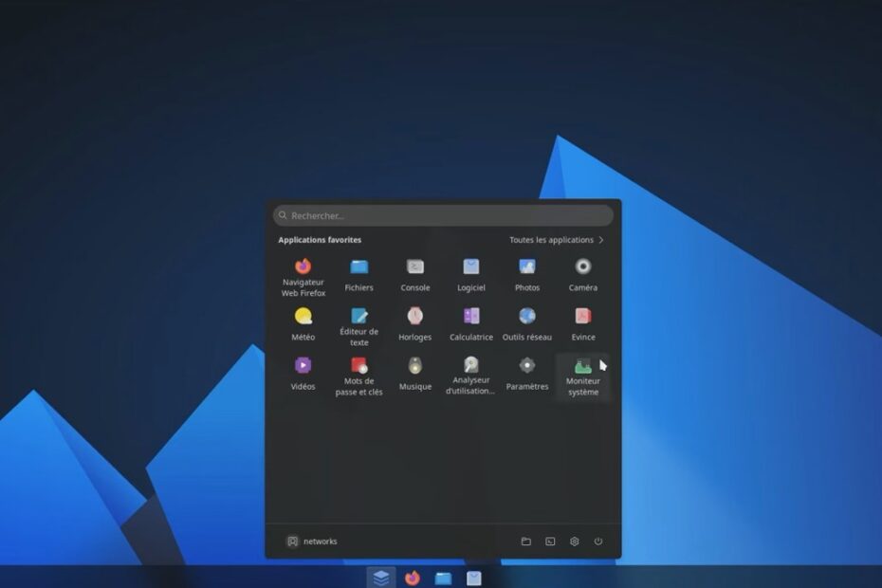Viewport: 882px width, 588px height.
Task: Open Outils réseau application
Action: [x=527, y=317]
